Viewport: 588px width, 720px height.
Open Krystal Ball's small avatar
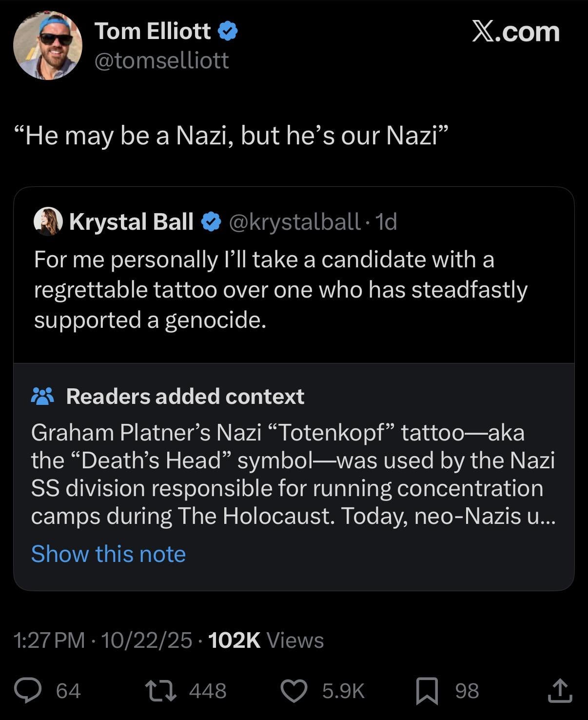click(x=48, y=221)
